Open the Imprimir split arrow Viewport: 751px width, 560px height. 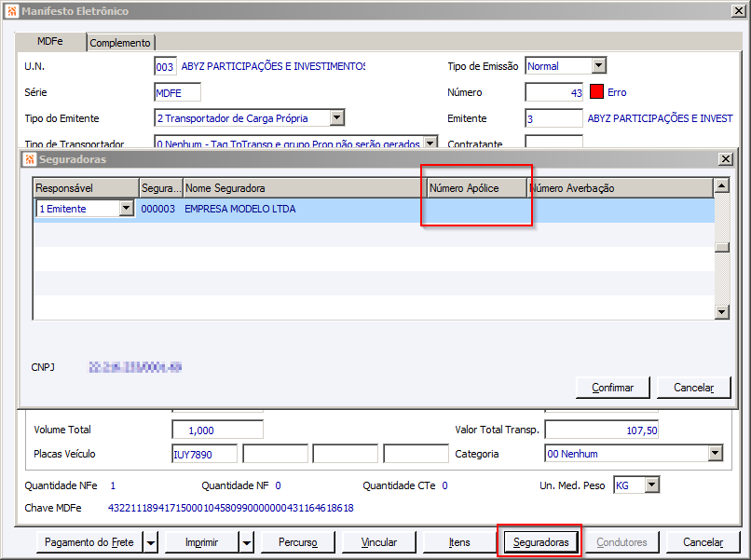tap(246, 542)
